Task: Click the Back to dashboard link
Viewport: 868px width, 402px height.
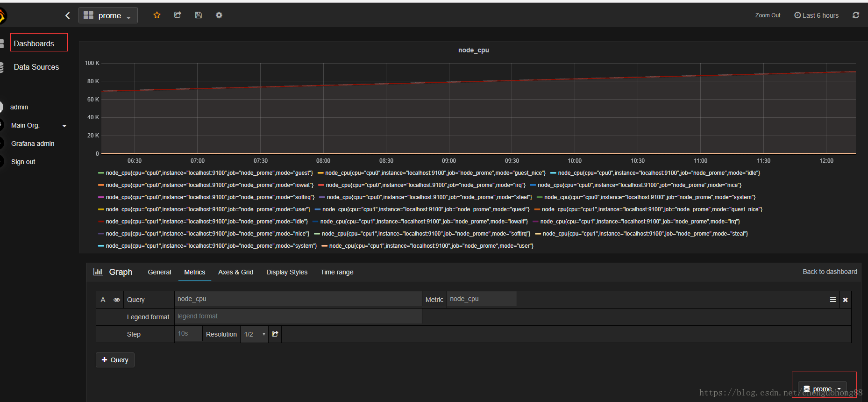Action: pos(830,272)
